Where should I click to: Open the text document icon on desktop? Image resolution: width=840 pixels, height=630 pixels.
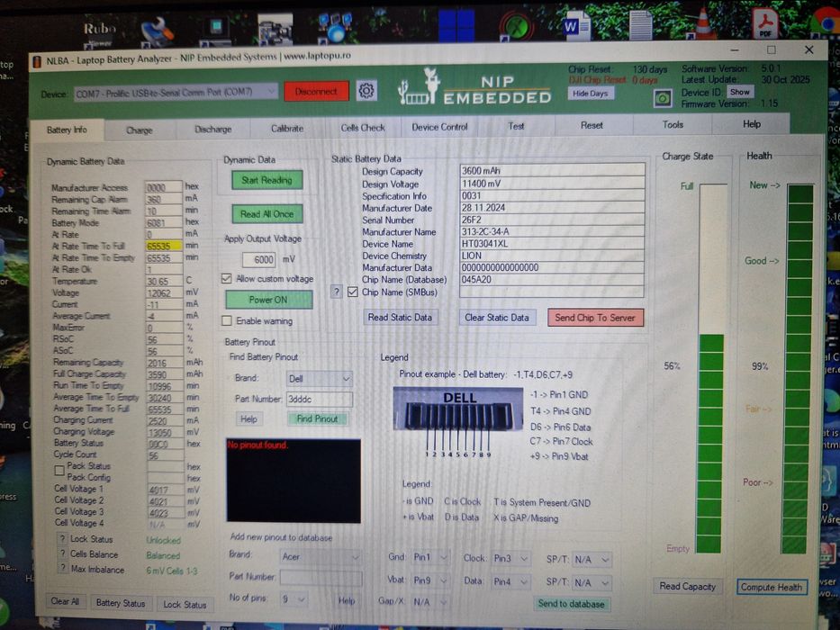point(640,25)
